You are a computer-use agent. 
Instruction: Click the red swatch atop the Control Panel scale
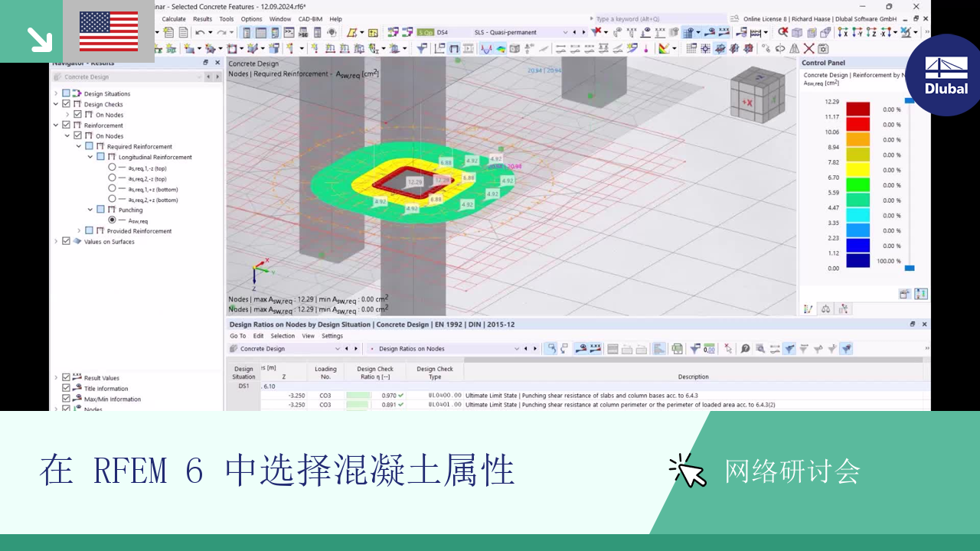point(857,109)
